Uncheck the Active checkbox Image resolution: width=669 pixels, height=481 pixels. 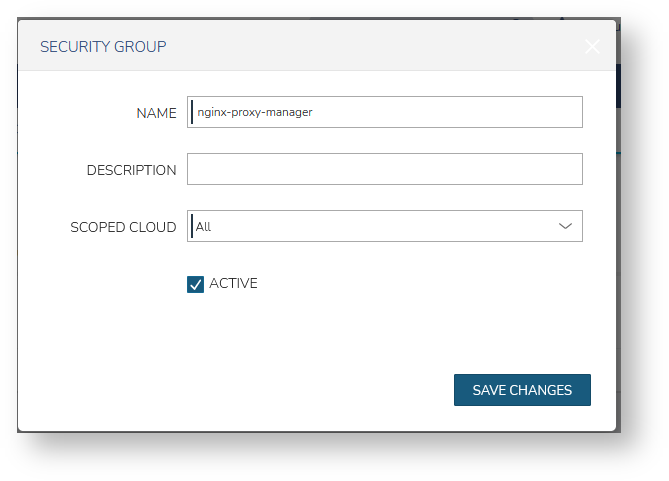[195, 284]
